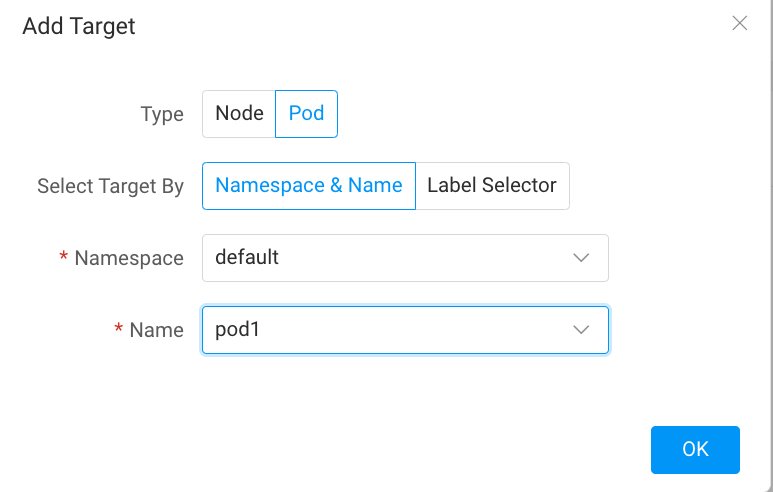Screen dimensions: 773x492
Task: Click the Name field label
Action: pyautogui.click(x=157, y=331)
